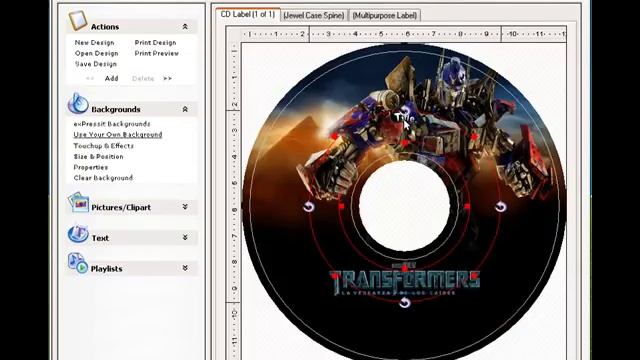Image resolution: width=640 pixels, height=360 pixels.
Task: Collapse the Backgrounds section
Action: (x=185, y=109)
